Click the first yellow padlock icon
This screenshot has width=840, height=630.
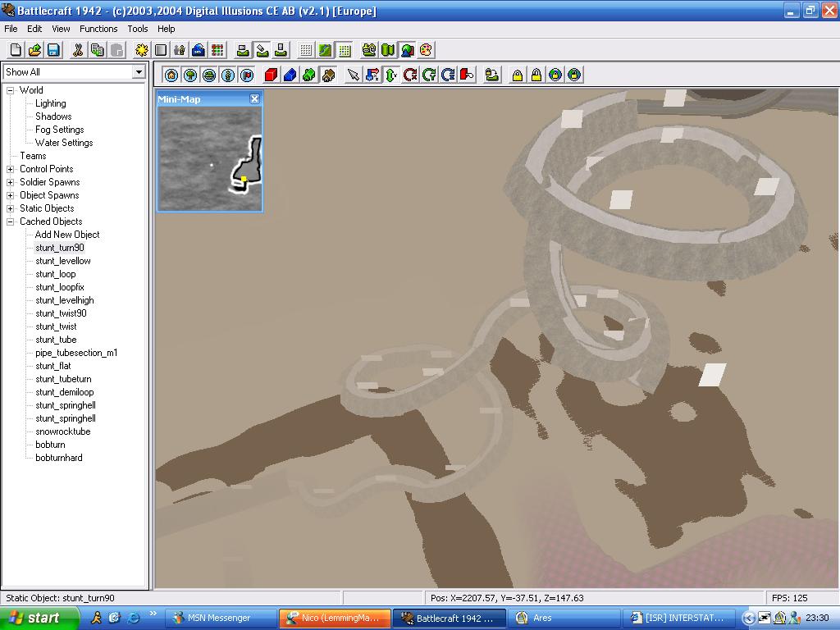click(x=517, y=75)
